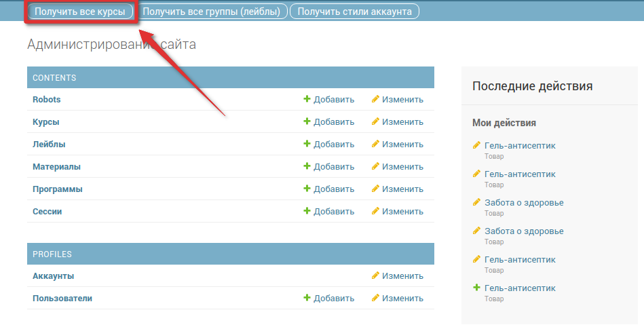Open the Robots model link
This screenshot has height=325, width=644.
[46, 99]
